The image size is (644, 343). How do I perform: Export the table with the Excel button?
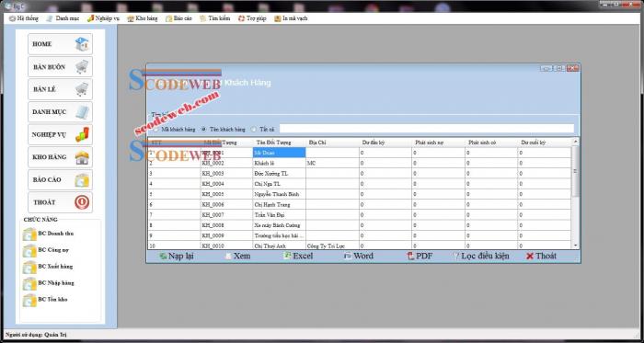[298, 256]
